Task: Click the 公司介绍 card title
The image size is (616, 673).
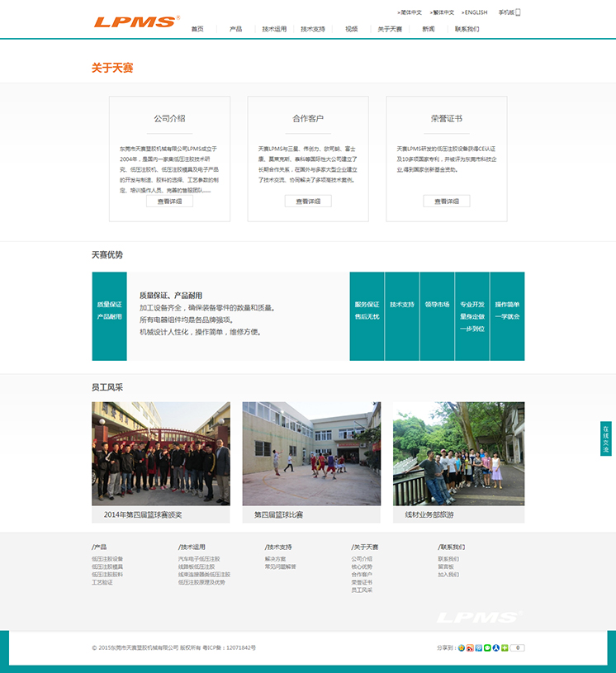Action: pyautogui.click(x=169, y=118)
